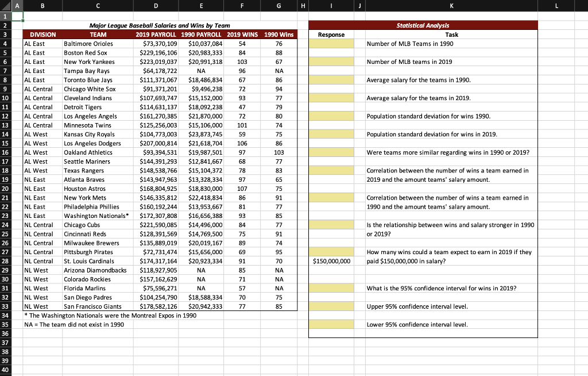Click response cell for lower 95% level
The width and height of the screenshot is (588, 376).
(x=331, y=324)
